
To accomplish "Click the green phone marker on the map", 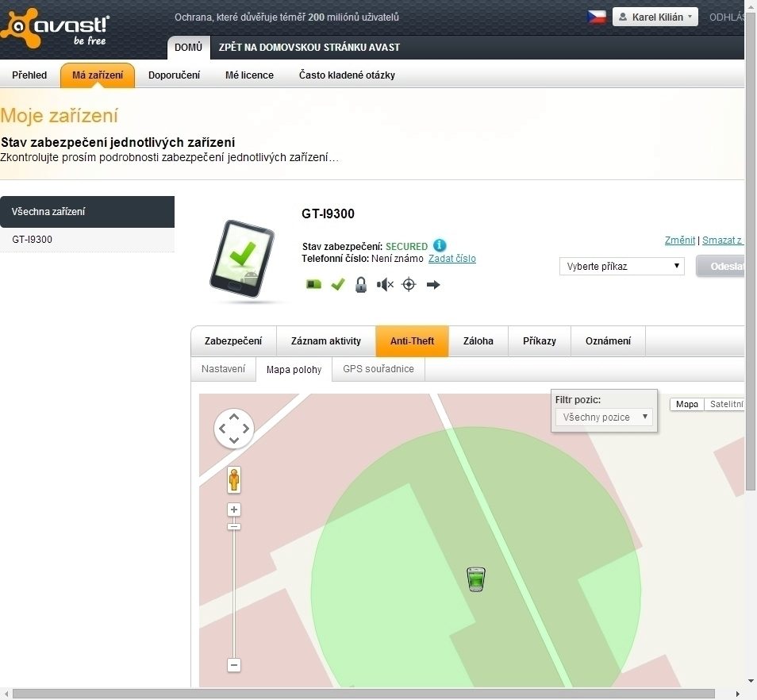I will 476,580.
